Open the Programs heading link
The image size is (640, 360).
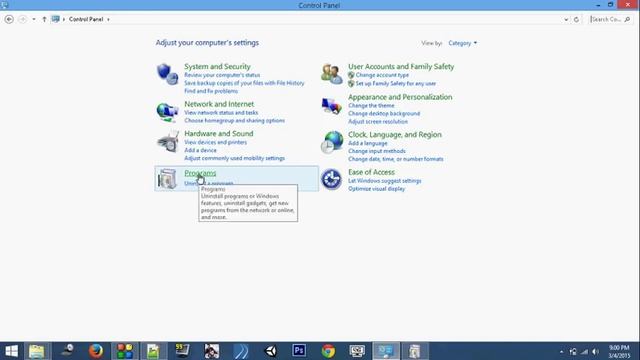click(x=200, y=173)
